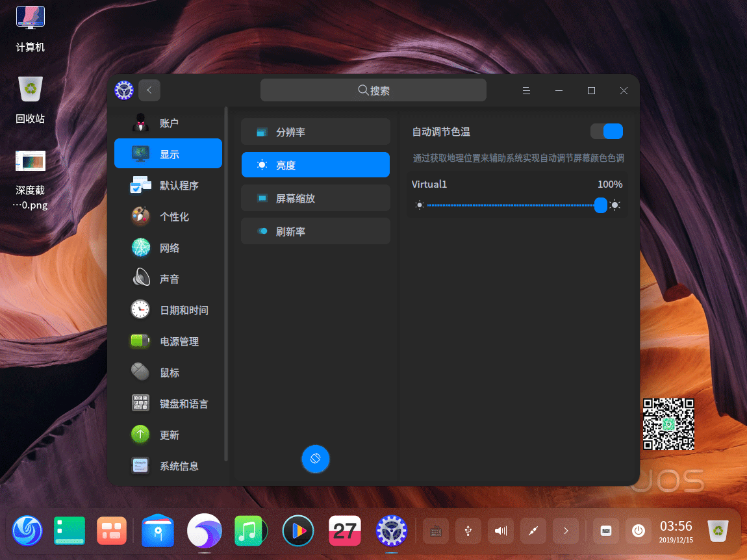Open the 刷新率 refresh rate option
This screenshot has height=560, width=747.
(x=316, y=231)
